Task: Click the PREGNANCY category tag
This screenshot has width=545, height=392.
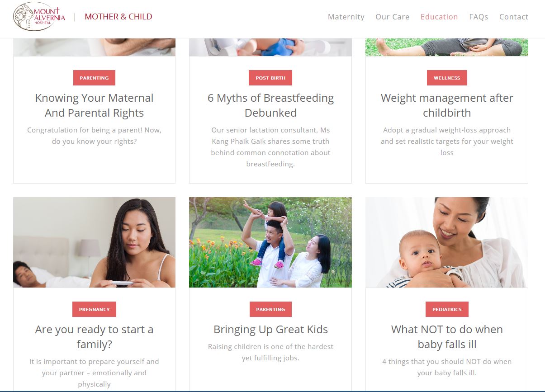Action: point(94,309)
